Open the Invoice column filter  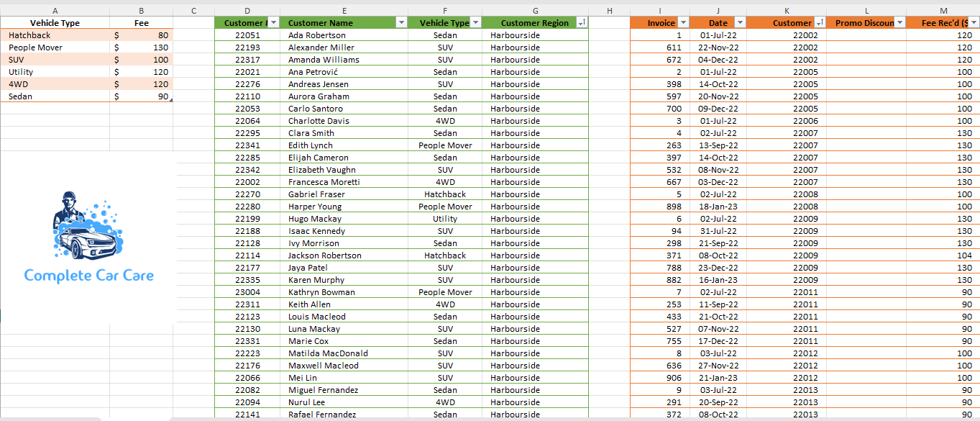(682, 22)
